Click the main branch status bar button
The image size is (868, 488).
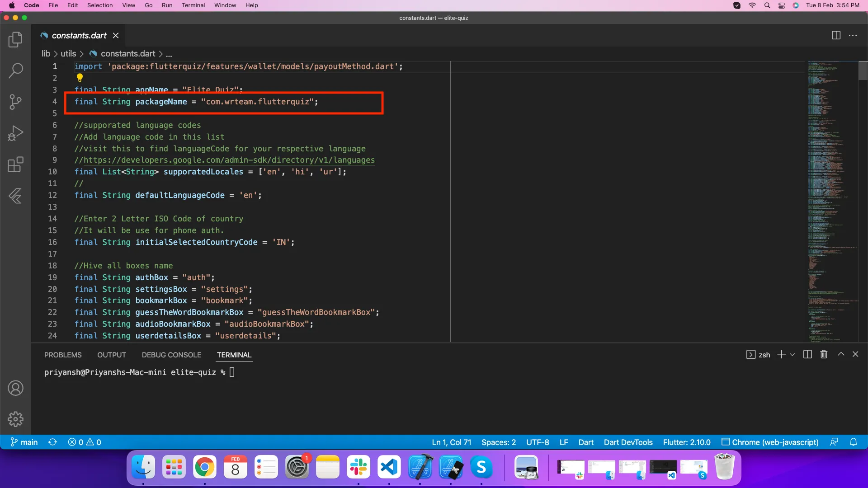point(24,442)
